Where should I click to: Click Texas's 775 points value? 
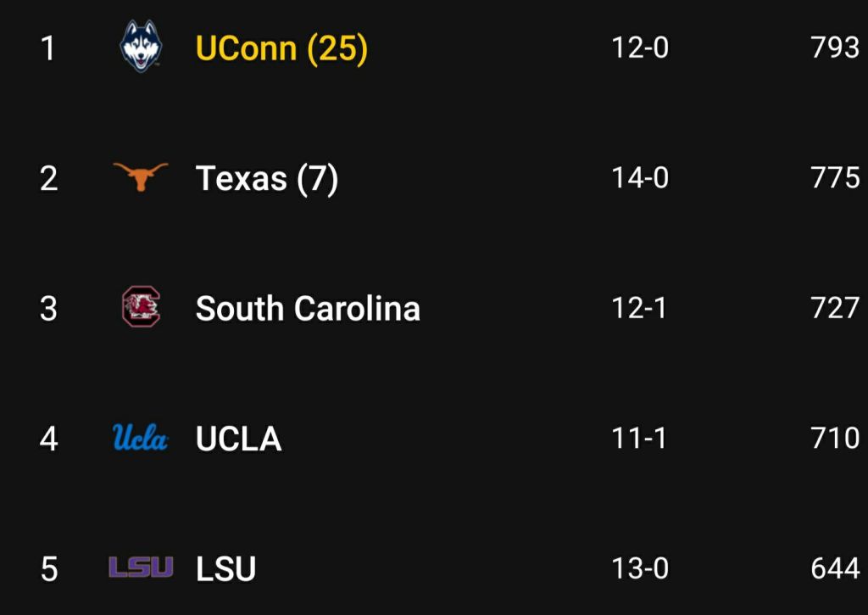(835, 178)
